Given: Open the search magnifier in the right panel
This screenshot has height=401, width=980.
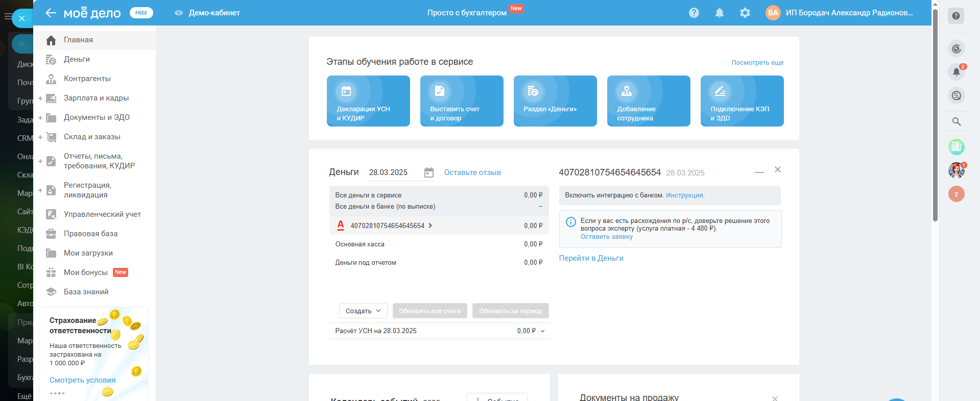Looking at the screenshot, I should (x=957, y=121).
